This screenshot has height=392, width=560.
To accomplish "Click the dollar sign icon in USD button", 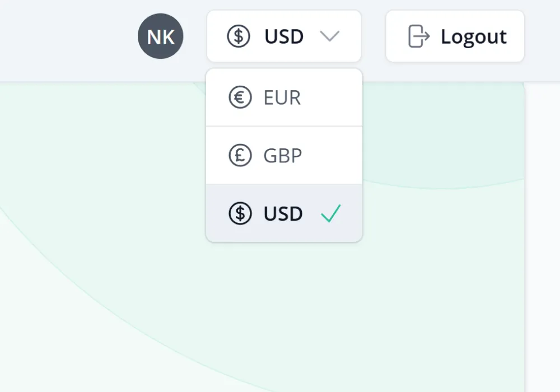I will (x=240, y=36).
